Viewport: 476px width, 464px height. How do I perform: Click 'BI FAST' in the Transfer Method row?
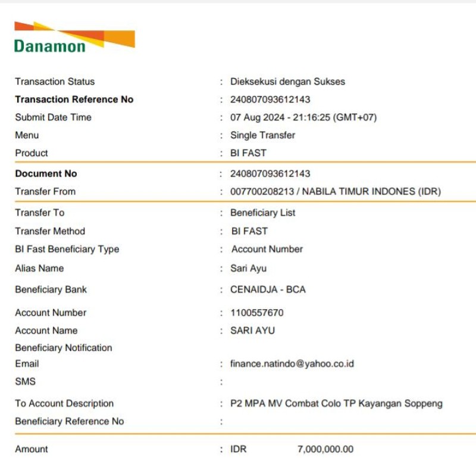click(x=249, y=231)
